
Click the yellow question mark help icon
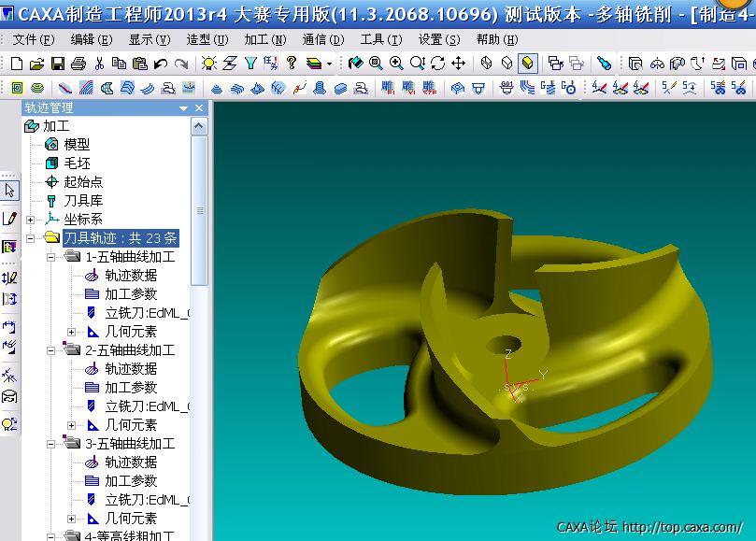(292, 64)
